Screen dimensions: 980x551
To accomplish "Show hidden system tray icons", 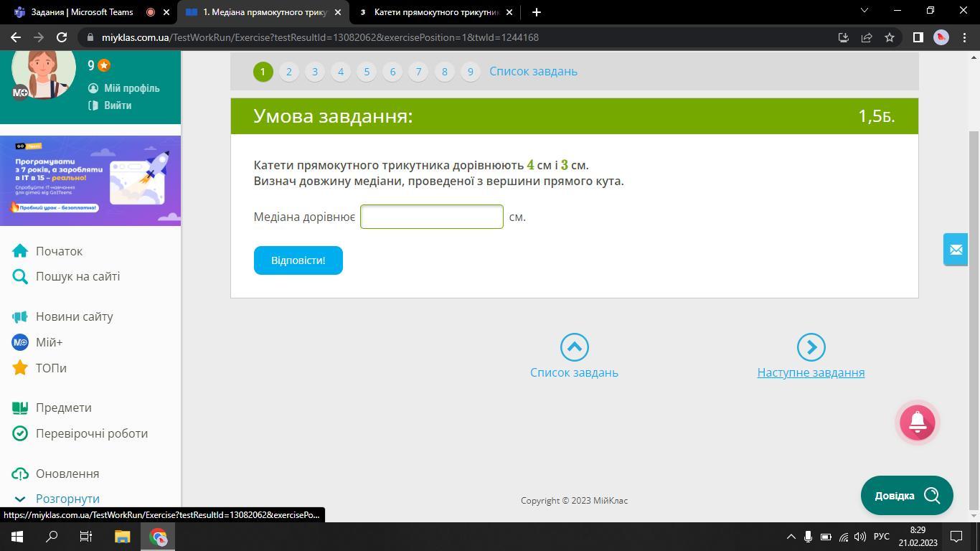I will 791,537.
